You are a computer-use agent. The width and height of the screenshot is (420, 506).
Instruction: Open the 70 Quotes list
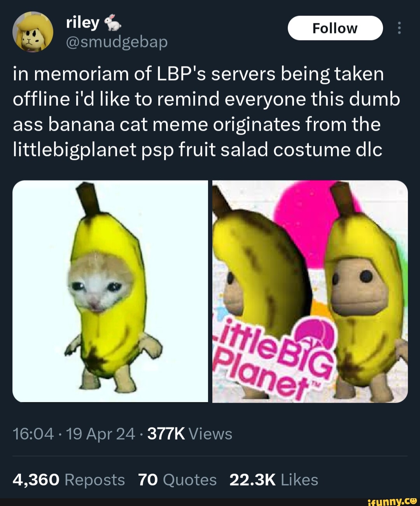pos(177,480)
